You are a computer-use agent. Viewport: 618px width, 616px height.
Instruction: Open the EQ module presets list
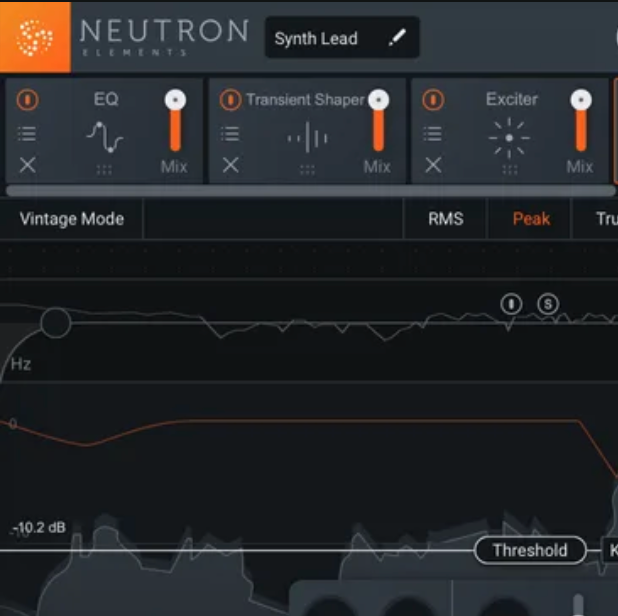[x=27, y=134]
